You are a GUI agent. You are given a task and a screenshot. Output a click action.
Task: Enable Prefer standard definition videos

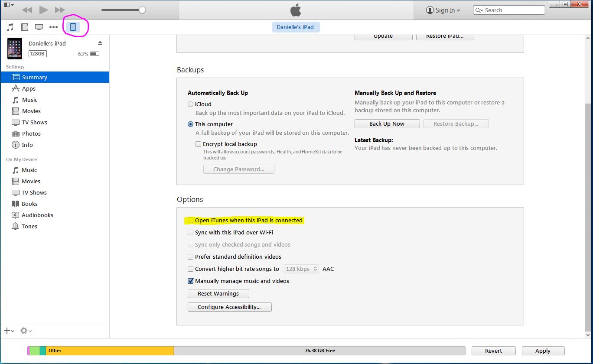(x=190, y=257)
